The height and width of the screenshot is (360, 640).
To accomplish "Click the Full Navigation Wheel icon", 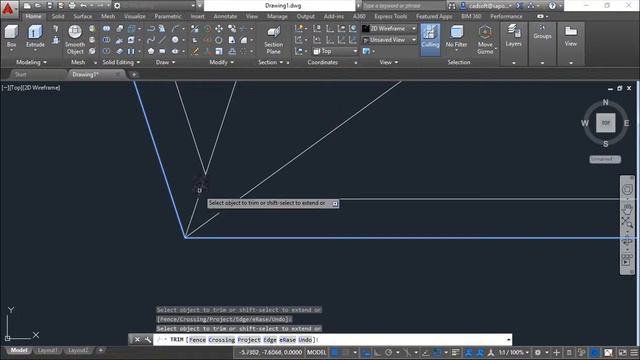I will [x=627, y=189].
